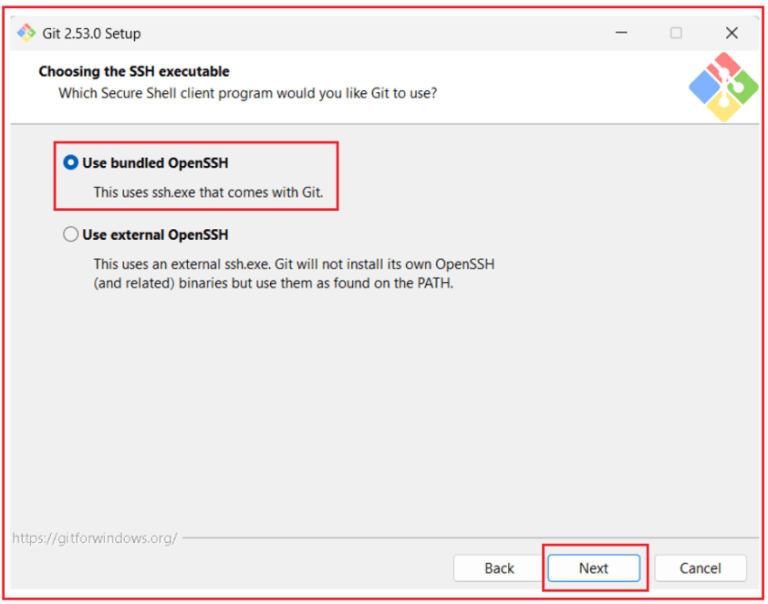Click the "Git 2.53.0 Setup" window title
Screen dimensions: 768x604
pyautogui.click(x=92, y=33)
